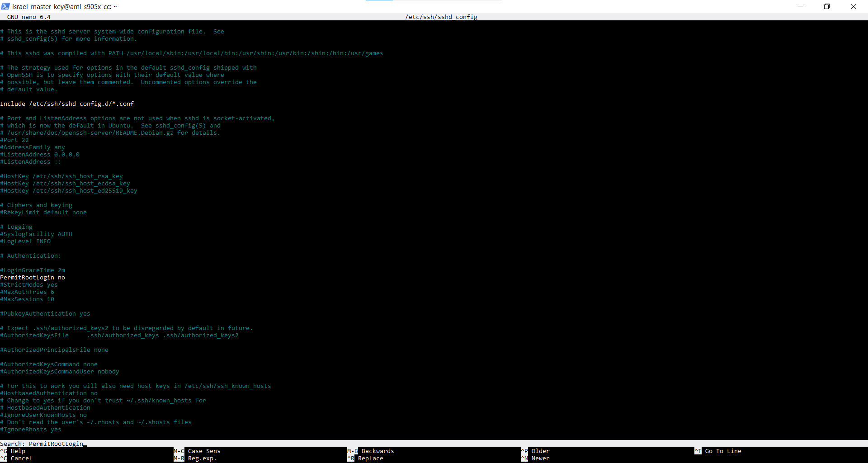This screenshot has height=463, width=868.
Task: Click the '#PubkeyAuthentication yes' line
Action: point(45,313)
